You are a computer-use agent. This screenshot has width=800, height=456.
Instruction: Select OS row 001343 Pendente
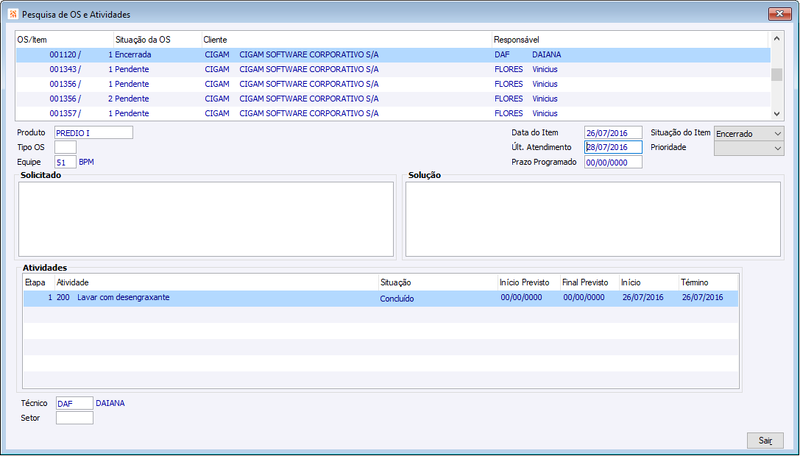tap(393, 69)
